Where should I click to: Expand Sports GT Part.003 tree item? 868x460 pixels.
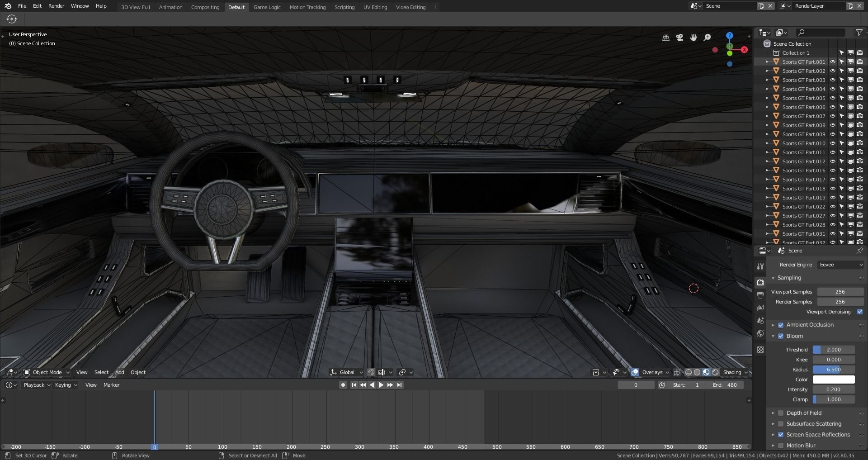pyautogui.click(x=767, y=80)
